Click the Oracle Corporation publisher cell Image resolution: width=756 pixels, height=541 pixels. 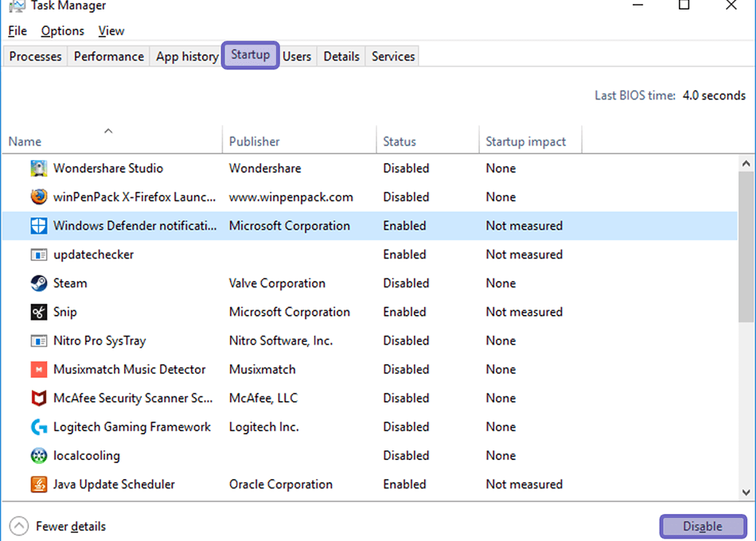coord(281,484)
